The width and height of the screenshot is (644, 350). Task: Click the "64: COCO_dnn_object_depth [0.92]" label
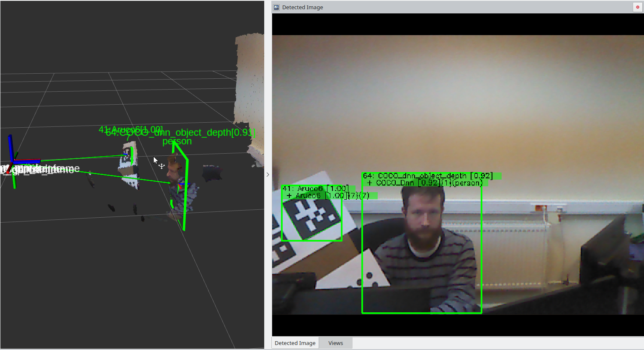pyautogui.click(x=427, y=176)
